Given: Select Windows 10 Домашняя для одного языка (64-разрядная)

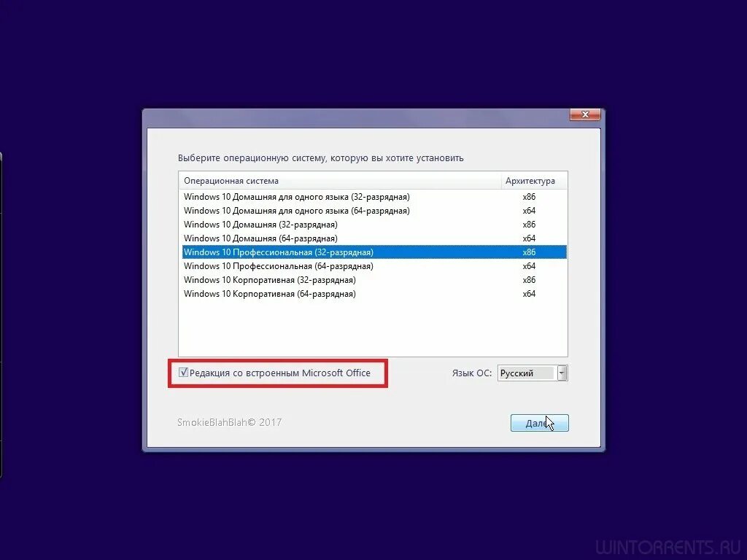Looking at the screenshot, I should point(374,211).
